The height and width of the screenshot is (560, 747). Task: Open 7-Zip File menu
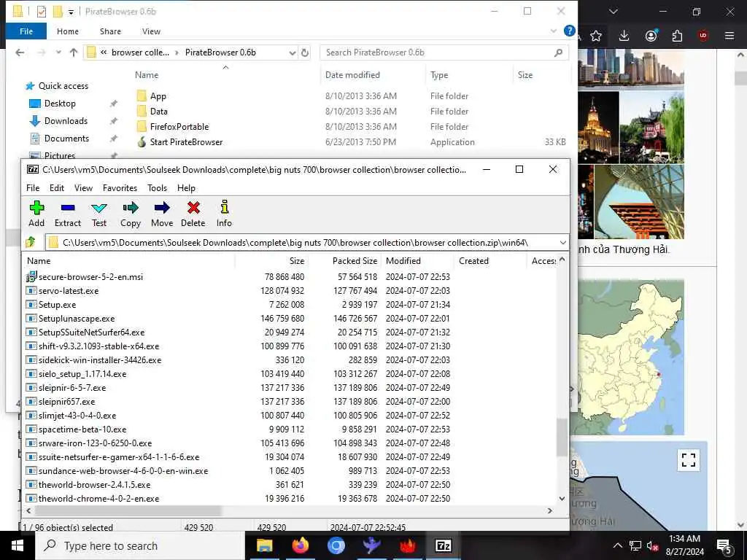(x=33, y=188)
